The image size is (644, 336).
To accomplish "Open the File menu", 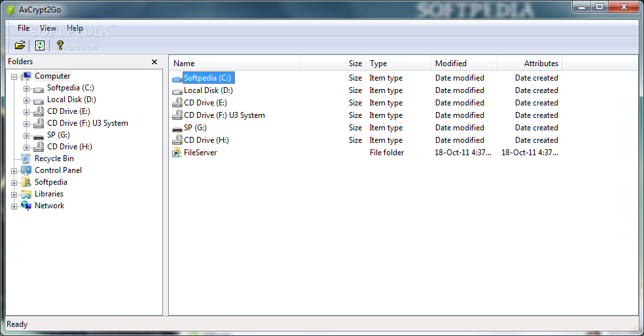I will click(x=24, y=28).
